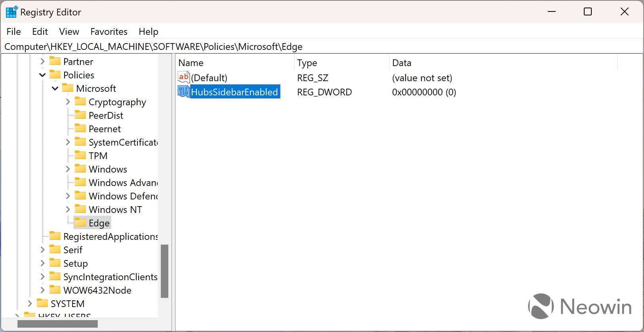Expand the Partner key

[x=42, y=61]
